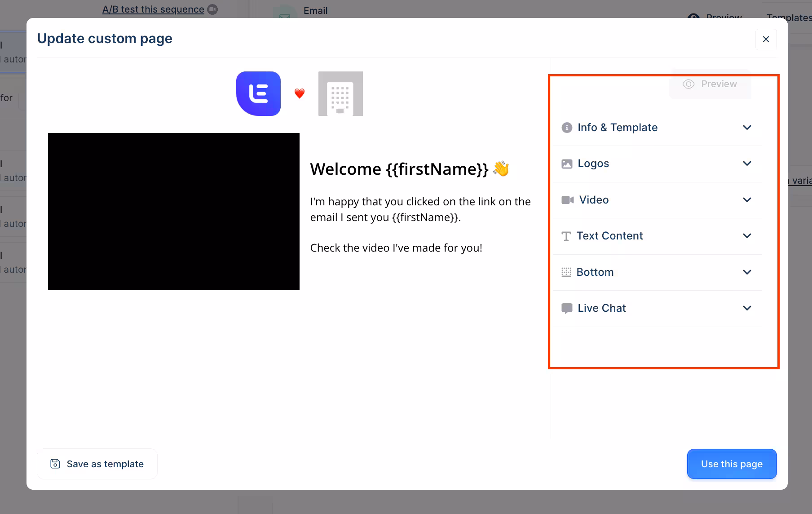Click the Preview button with eye icon
Image resolution: width=812 pixels, height=514 pixels.
pyautogui.click(x=710, y=84)
